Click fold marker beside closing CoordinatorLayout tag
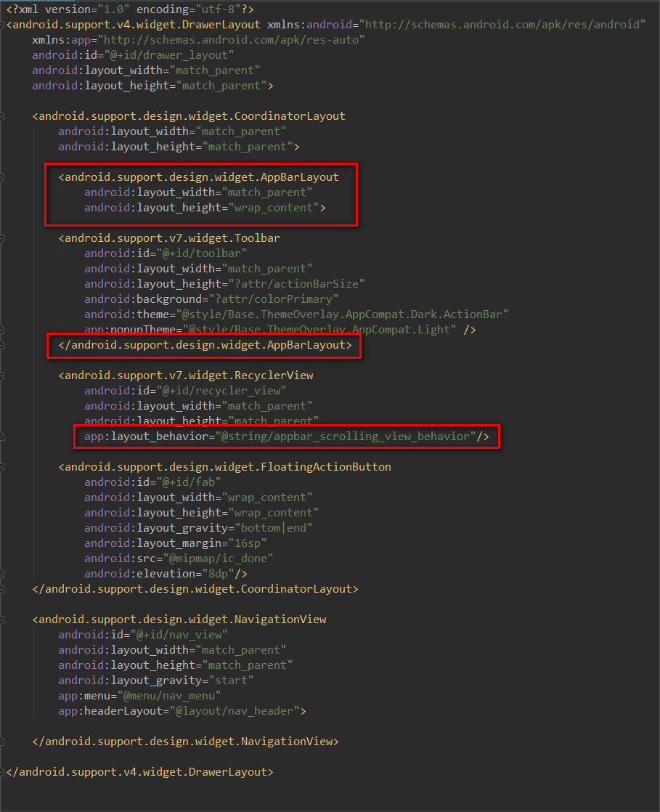 (2, 589)
